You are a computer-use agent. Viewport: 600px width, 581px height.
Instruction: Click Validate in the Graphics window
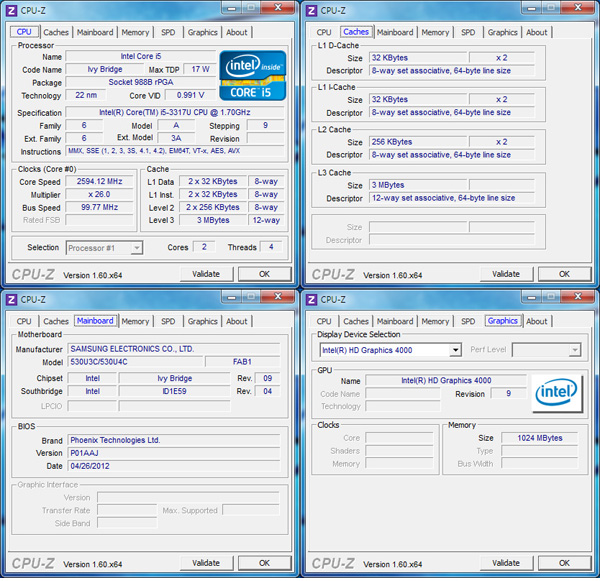[506, 563]
